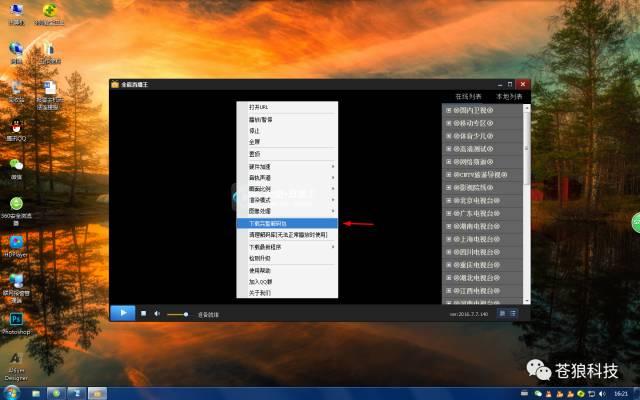Click the channel list scrollbar's down arrow

coord(527,301)
